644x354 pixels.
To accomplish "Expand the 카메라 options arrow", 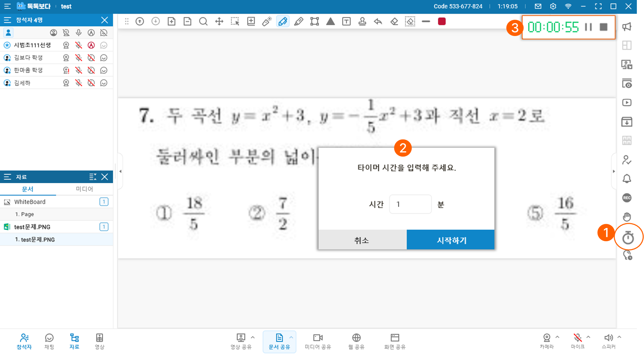I will click(x=557, y=337).
